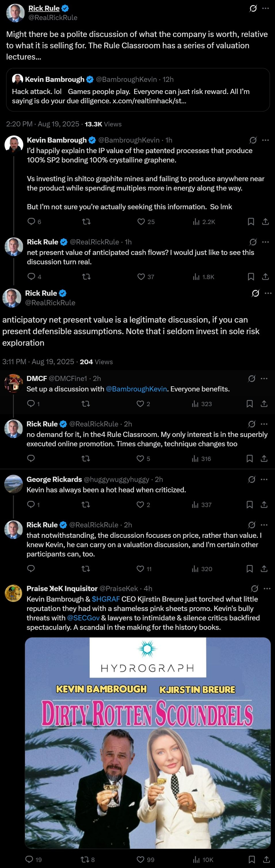Click the Grok icon on the Rick Rule top post
Viewport: 275px width, 868px height.
(x=253, y=9)
